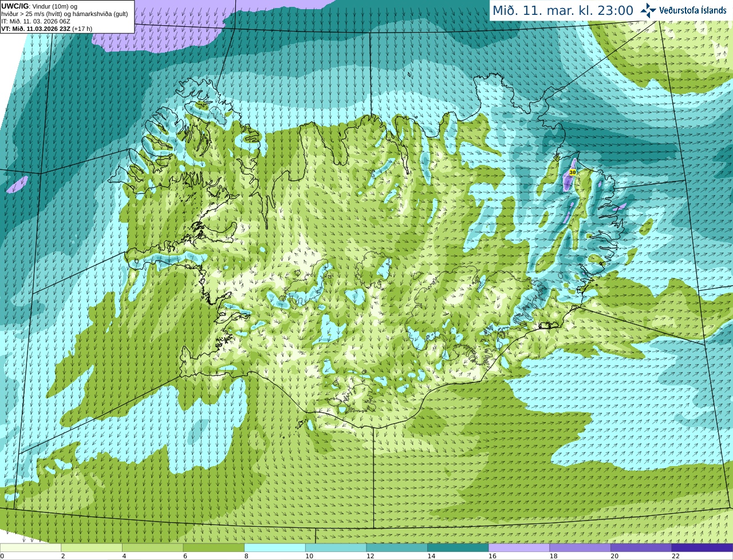Click the scale label '22'

point(676,556)
